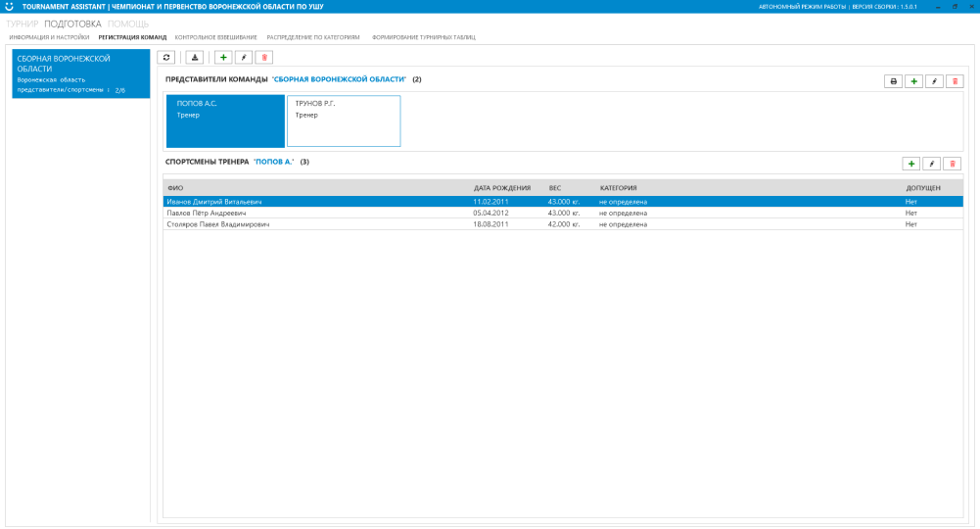
Task: Add a new team representative
Action: (913, 81)
